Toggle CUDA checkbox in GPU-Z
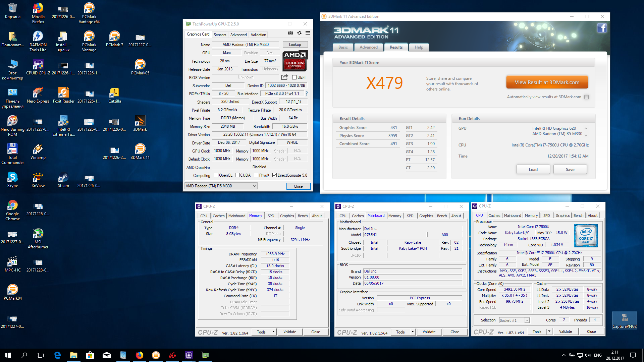Image resolution: width=644 pixels, height=362 pixels. [x=237, y=175]
